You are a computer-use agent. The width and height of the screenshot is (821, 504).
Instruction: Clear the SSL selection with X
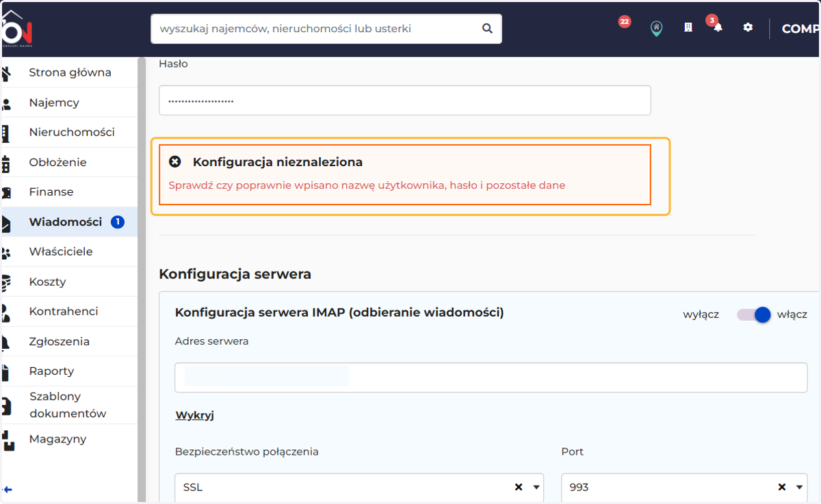coord(519,488)
